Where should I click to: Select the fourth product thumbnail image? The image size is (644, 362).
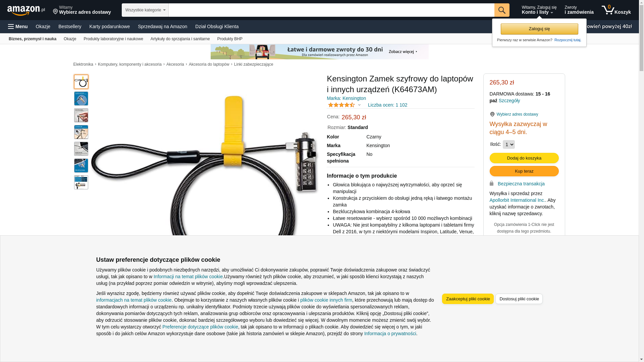[81, 132]
